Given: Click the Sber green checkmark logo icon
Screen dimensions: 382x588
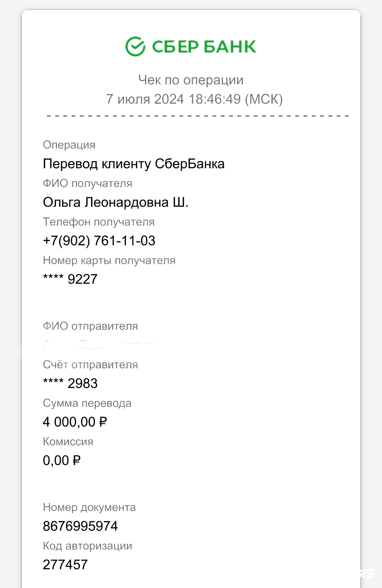Looking at the screenshot, I should pyautogui.click(x=135, y=46).
